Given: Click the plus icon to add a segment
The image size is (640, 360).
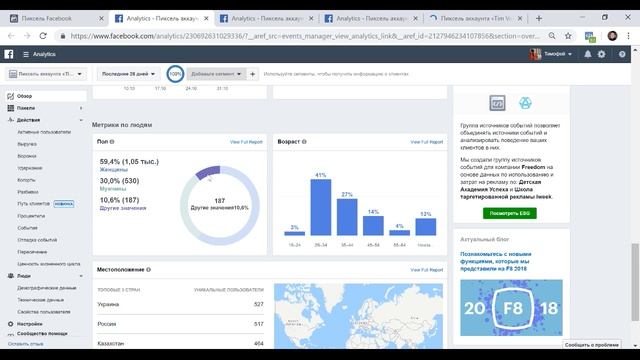Looking at the screenshot, I should click(x=252, y=74).
